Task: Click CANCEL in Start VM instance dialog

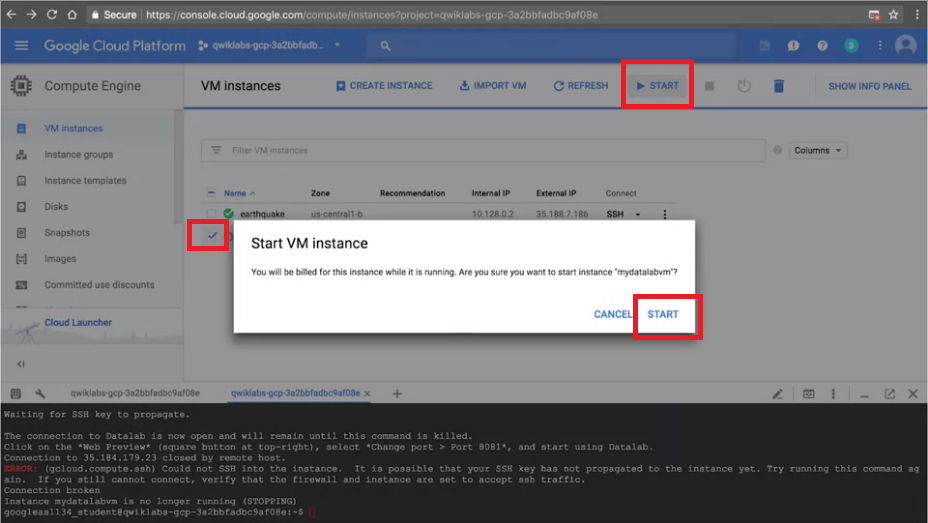Action: (x=613, y=314)
